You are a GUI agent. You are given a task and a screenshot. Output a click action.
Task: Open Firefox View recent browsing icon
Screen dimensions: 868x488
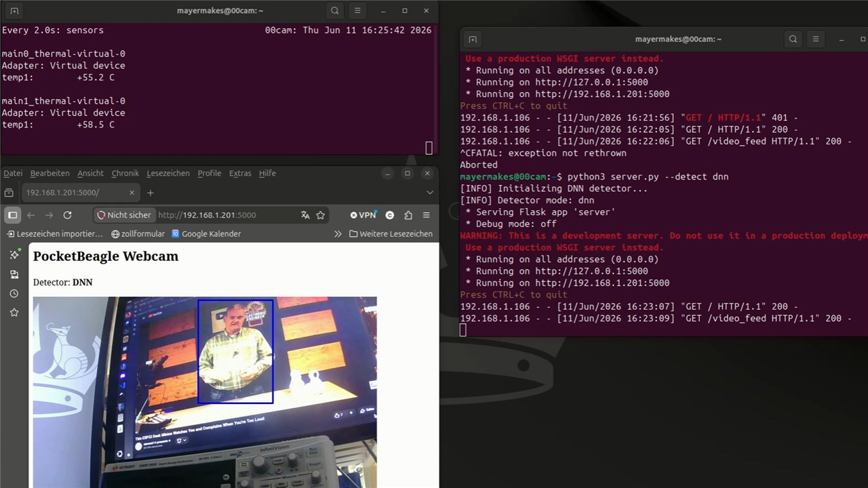9,193
